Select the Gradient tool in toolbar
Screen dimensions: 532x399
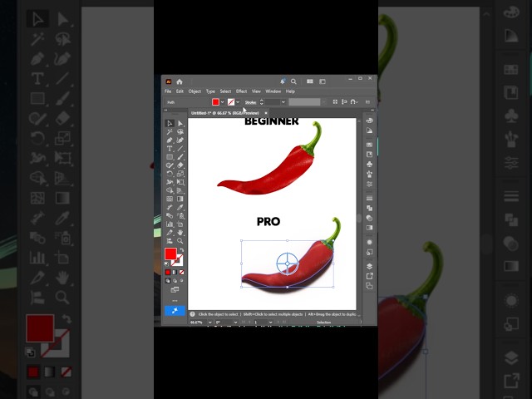pos(180,199)
